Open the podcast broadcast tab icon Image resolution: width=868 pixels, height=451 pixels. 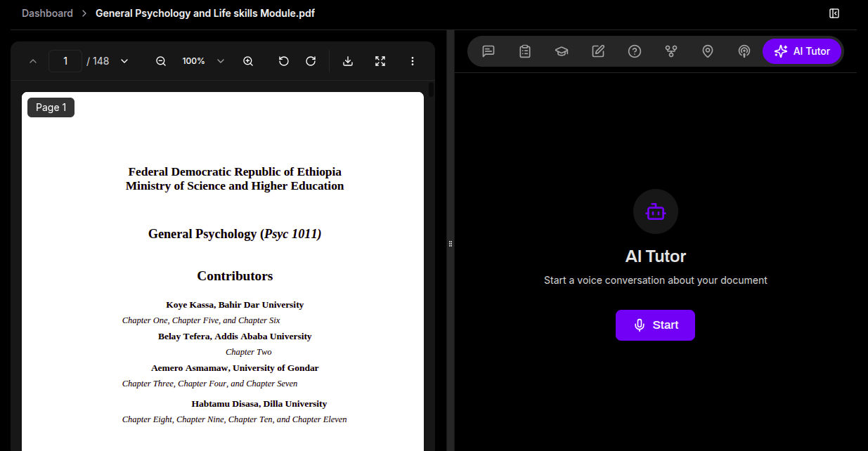pos(744,51)
